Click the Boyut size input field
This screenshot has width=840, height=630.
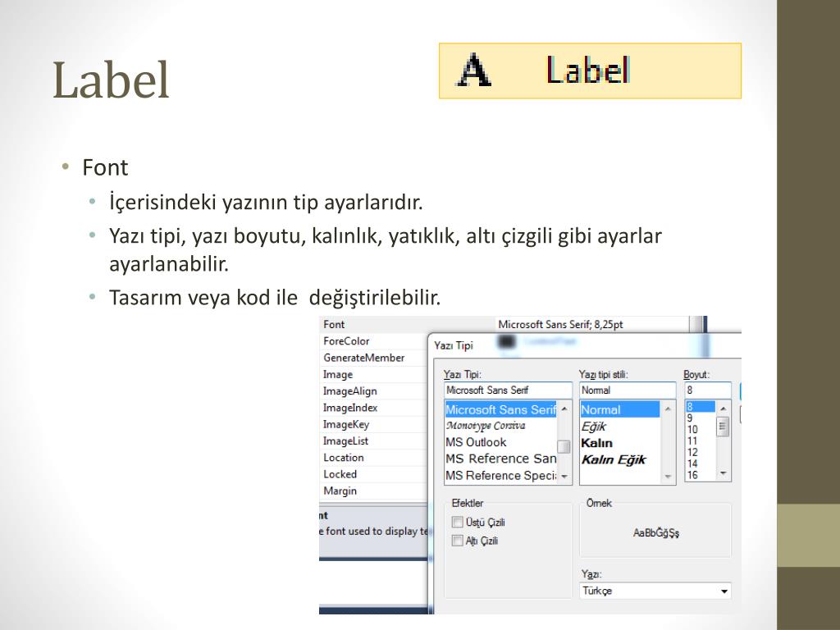[708, 390]
